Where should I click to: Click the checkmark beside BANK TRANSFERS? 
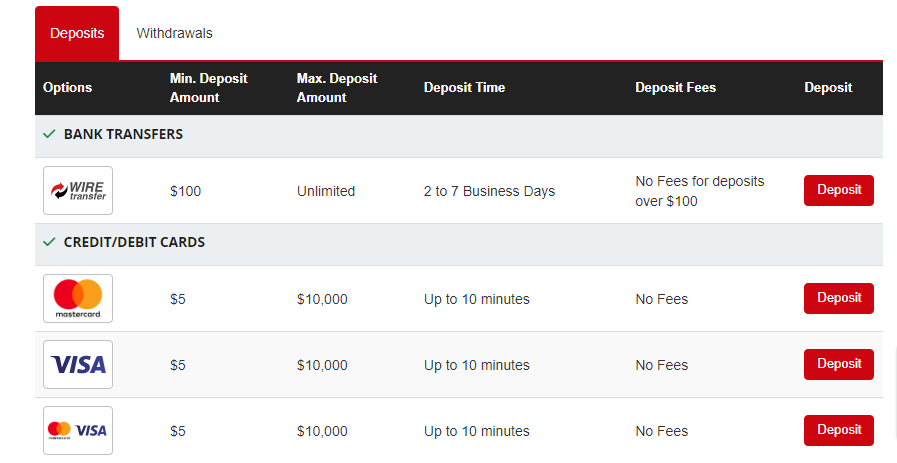pos(49,134)
